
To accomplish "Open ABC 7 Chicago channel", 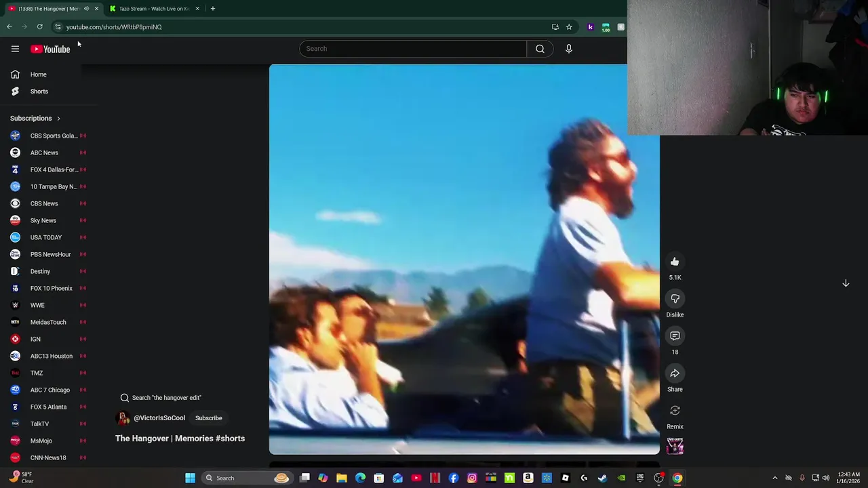I will coord(47,390).
